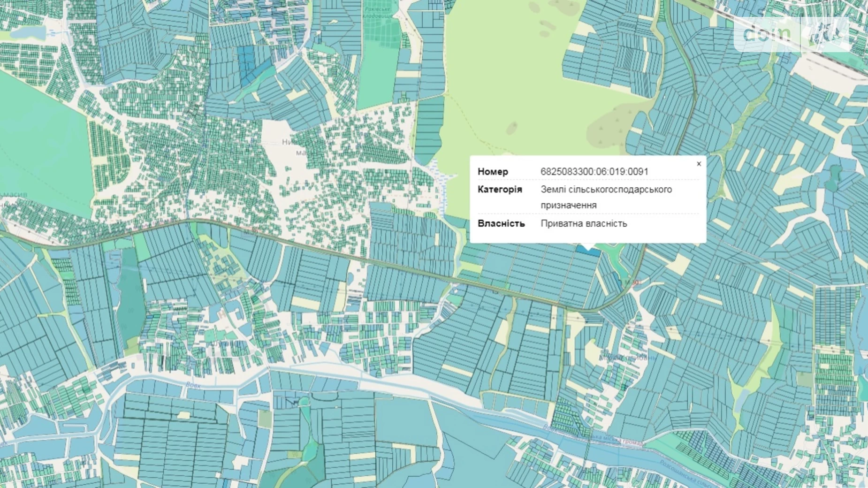Viewport: 868px width, 488px height.
Task: Close the parcel info popup
Action: [699, 164]
